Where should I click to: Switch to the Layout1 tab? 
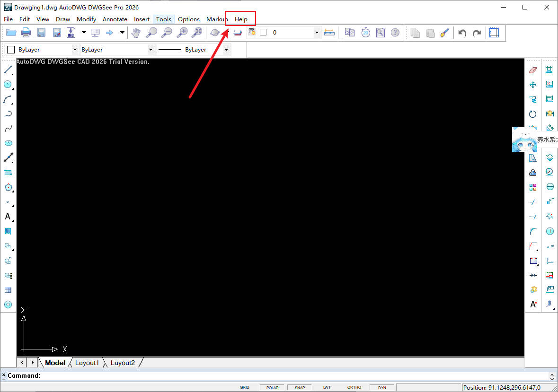pos(87,363)
